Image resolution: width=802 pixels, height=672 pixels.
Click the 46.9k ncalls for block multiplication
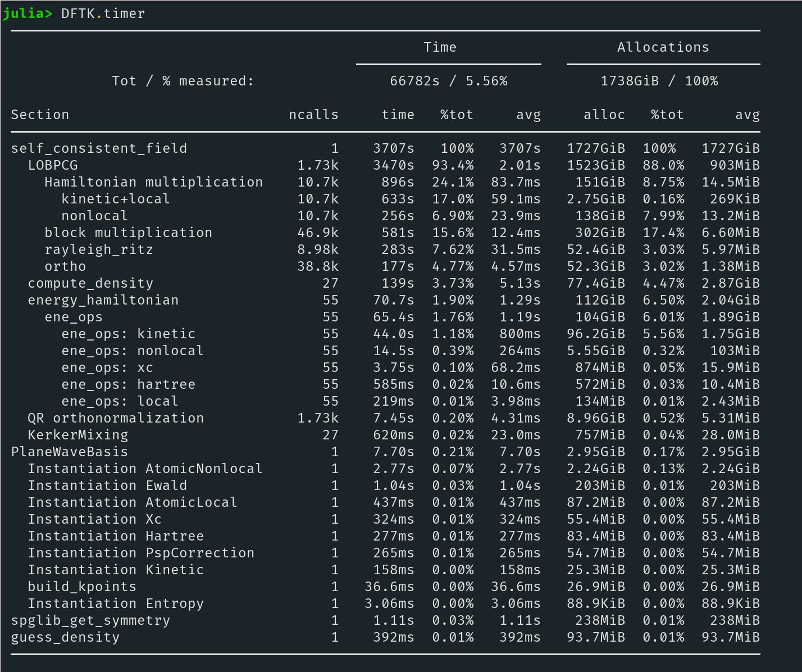(x=318, y=233)
